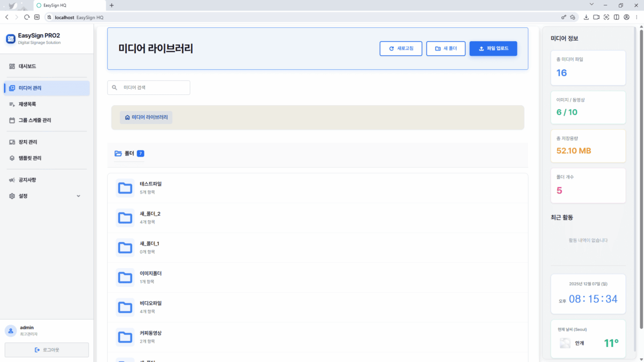Open the 대시보드 dashboard sidebar item

click(27, 67)
